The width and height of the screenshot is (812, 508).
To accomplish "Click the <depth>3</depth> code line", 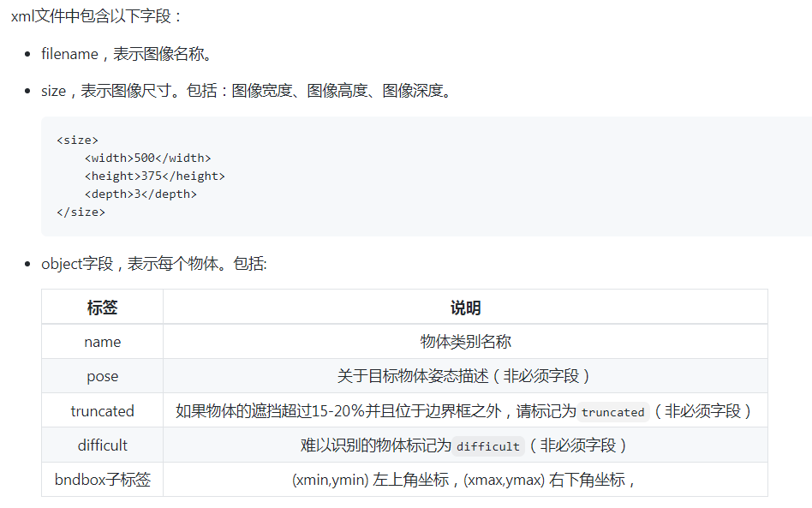I will (140, 194).
